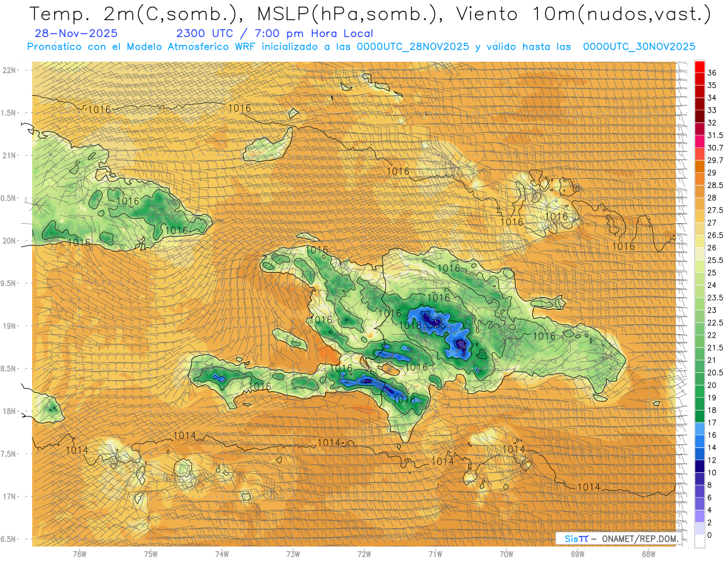This screenshot has height=562, width=728.
Task: Click the legend value '30.7'
Action: point(715,148)
